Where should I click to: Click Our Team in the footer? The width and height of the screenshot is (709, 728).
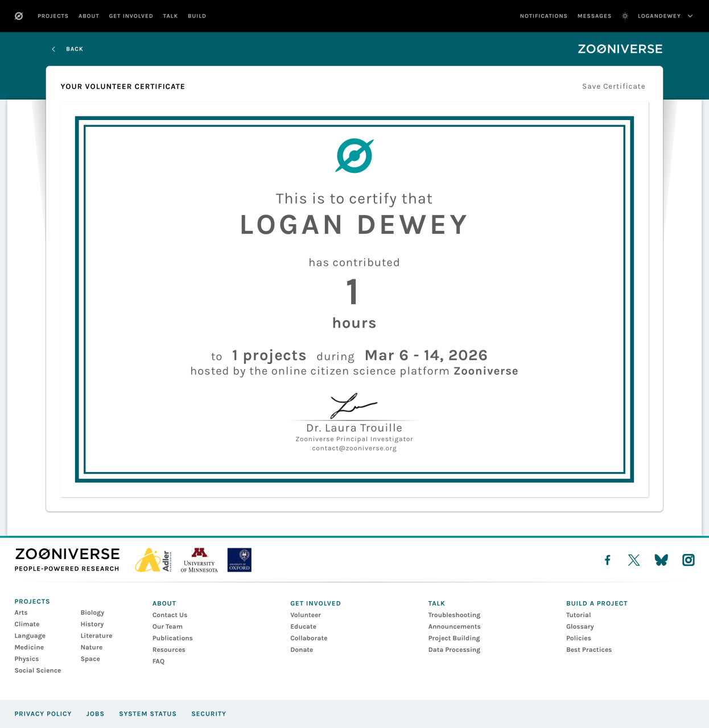(x=167, y=627)
